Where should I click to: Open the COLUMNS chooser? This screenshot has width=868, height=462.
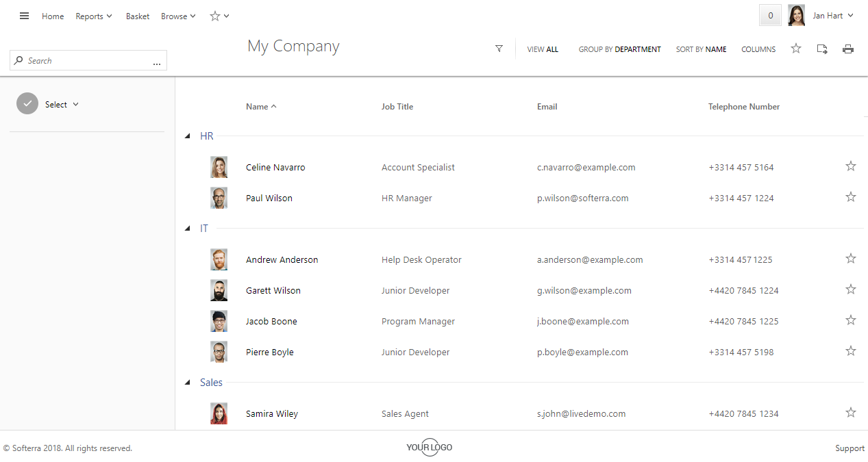pyautogui.click(x=758, y=49)
